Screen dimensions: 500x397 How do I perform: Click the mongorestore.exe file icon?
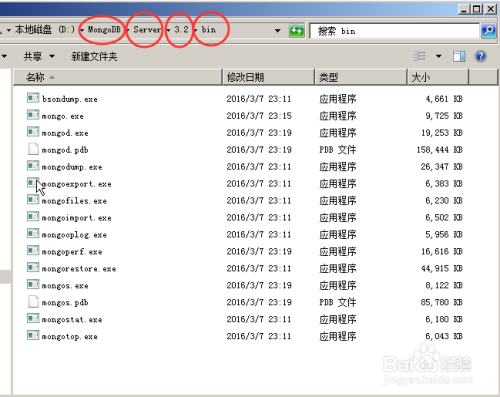pos(33,268)
